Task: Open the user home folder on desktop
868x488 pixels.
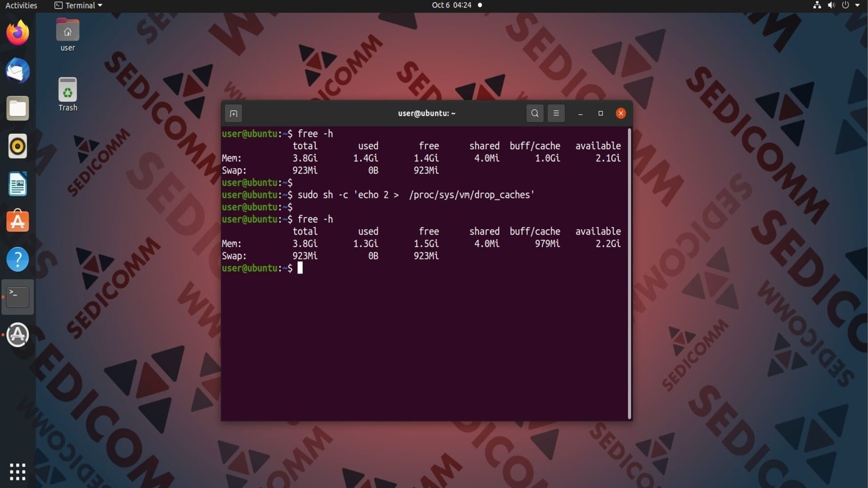Action: [x=67, y=35]
